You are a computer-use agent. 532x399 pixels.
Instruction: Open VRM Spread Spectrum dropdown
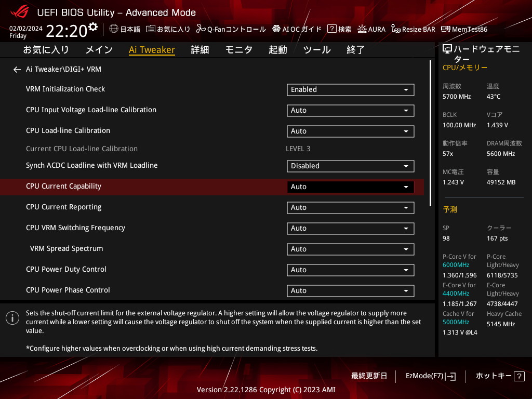click(x=351, y=249)
